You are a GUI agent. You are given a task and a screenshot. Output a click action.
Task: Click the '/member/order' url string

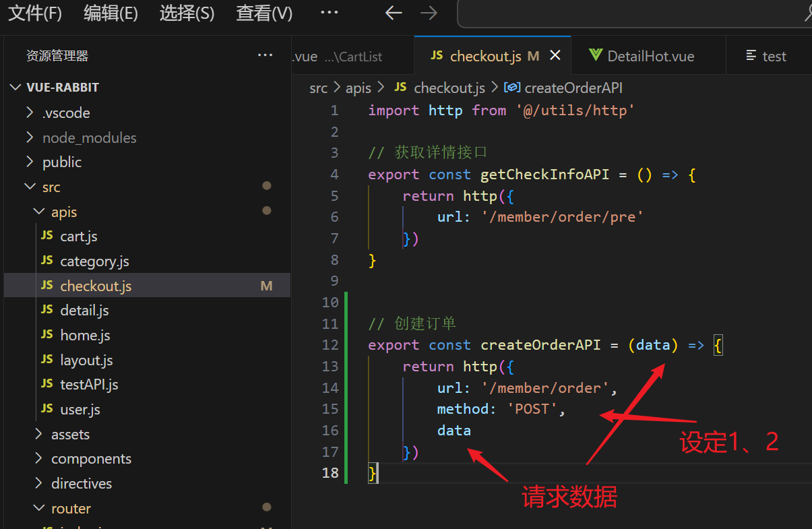click(545, 388)
